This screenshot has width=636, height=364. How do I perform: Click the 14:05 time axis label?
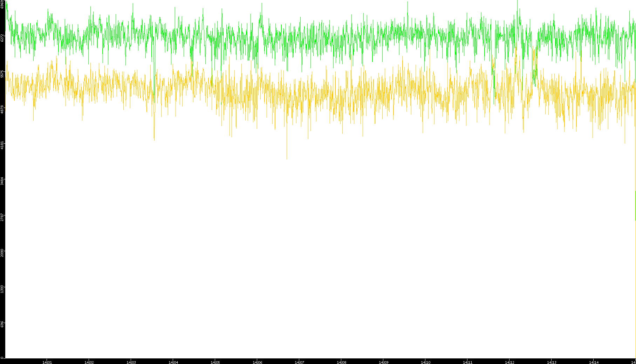click(x=215, y=362)
